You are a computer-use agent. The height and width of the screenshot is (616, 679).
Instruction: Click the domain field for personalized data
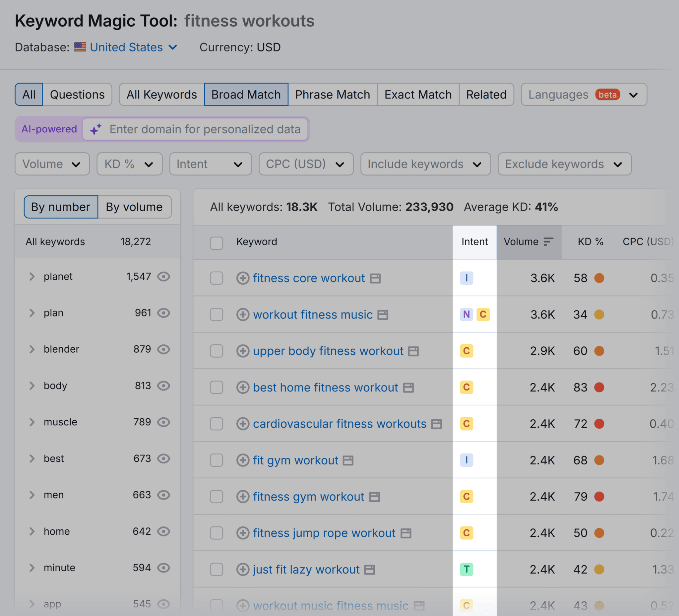click(206, 129)
